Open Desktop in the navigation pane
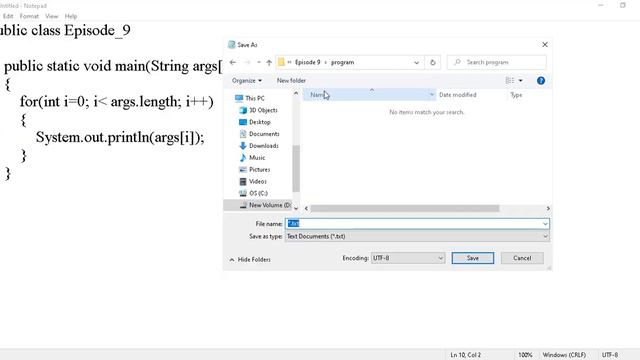 point(255,122)
